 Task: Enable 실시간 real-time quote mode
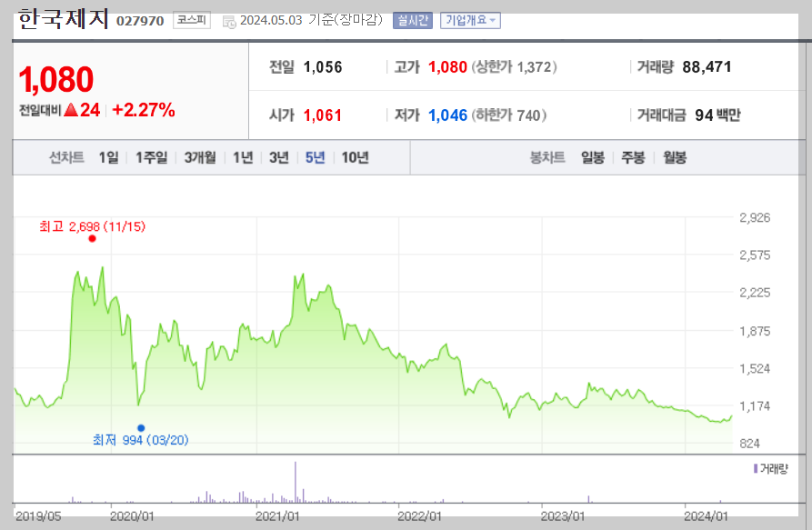(x=412, y=20)
